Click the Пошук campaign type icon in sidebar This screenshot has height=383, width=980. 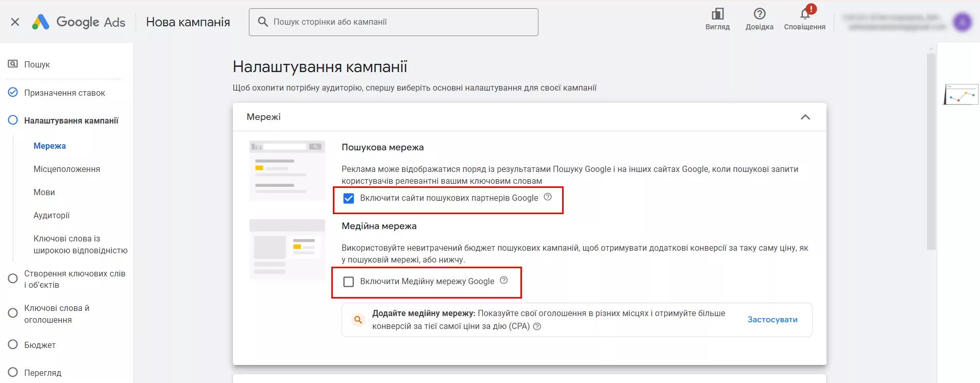click(13, 64)
